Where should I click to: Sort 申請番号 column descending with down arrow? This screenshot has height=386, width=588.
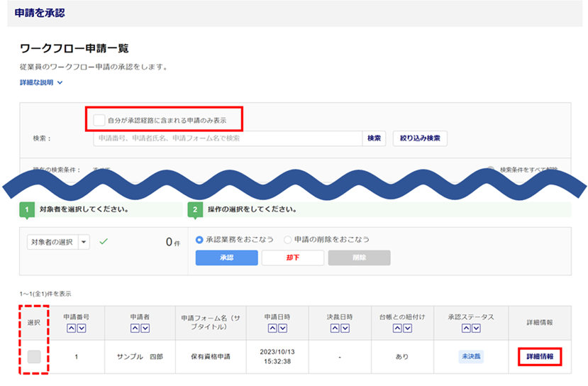(x=81, y=328)
